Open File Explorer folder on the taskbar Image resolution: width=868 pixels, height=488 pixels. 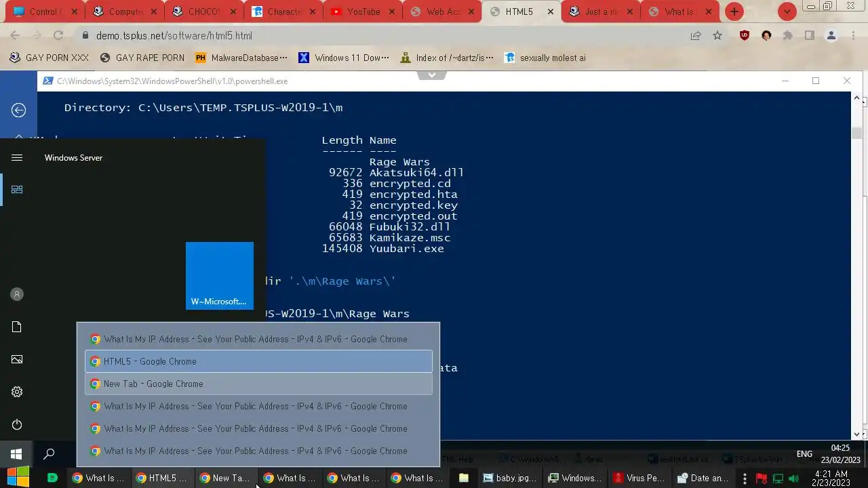(x=464, y=478)
